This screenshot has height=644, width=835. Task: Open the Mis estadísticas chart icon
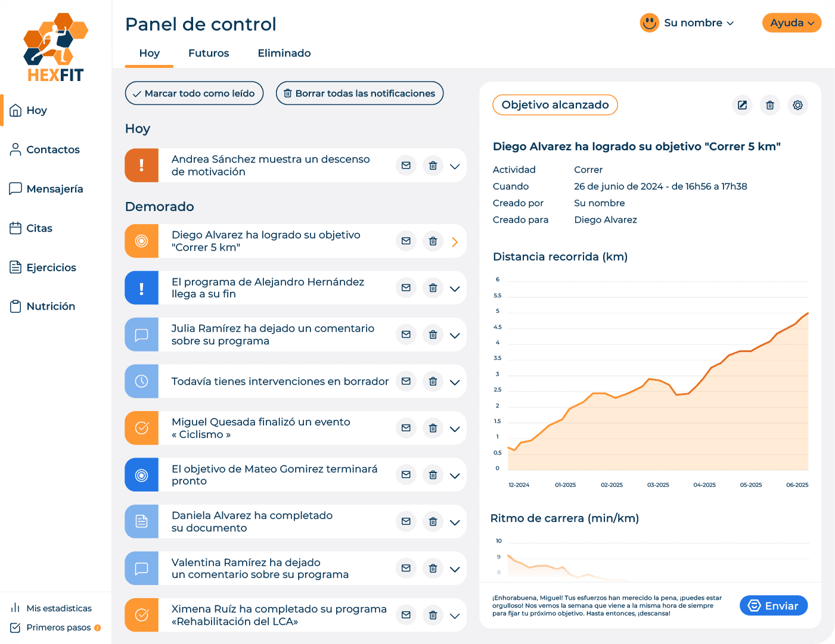point(15,608)
